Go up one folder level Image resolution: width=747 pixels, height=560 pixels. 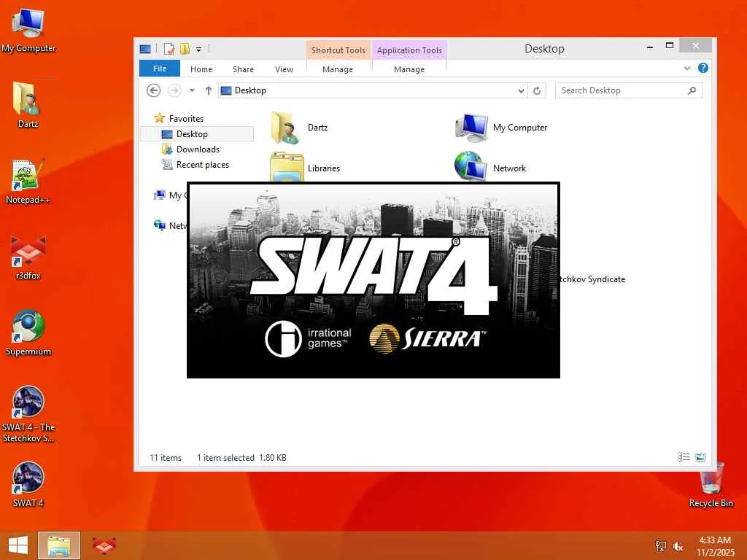208,90
